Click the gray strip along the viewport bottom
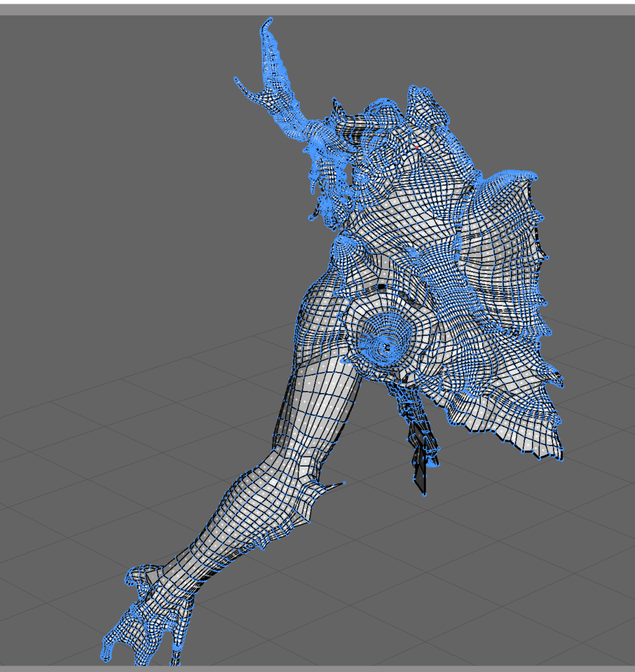The image size is (635, 672). click(317, 669)
